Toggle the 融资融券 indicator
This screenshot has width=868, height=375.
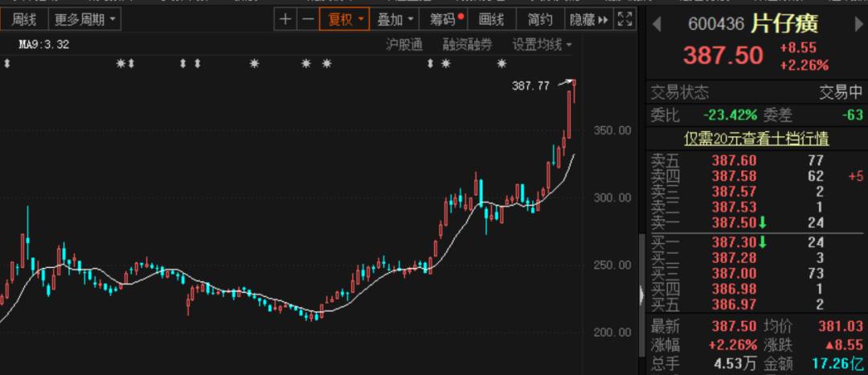pos(467,44)
